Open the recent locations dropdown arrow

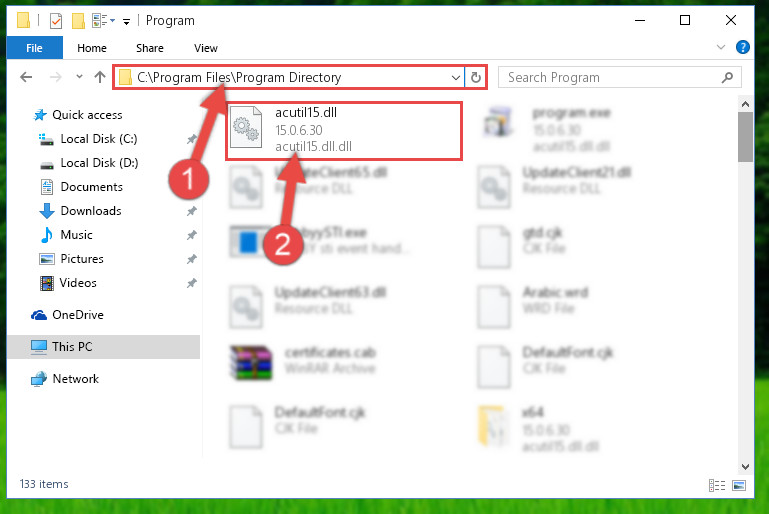click(79, 77)
